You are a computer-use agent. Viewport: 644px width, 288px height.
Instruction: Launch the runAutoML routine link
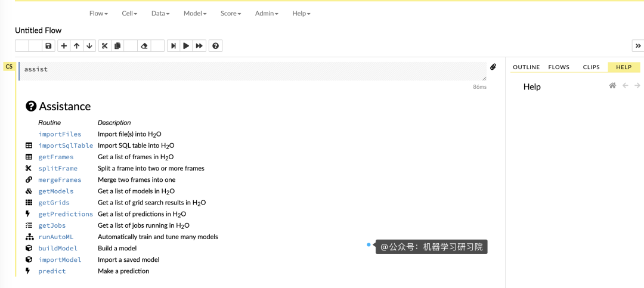point(56,237)
